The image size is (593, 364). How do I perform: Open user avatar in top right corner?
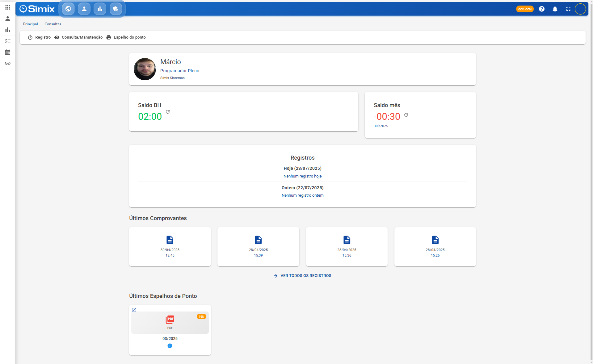[580, 9]
